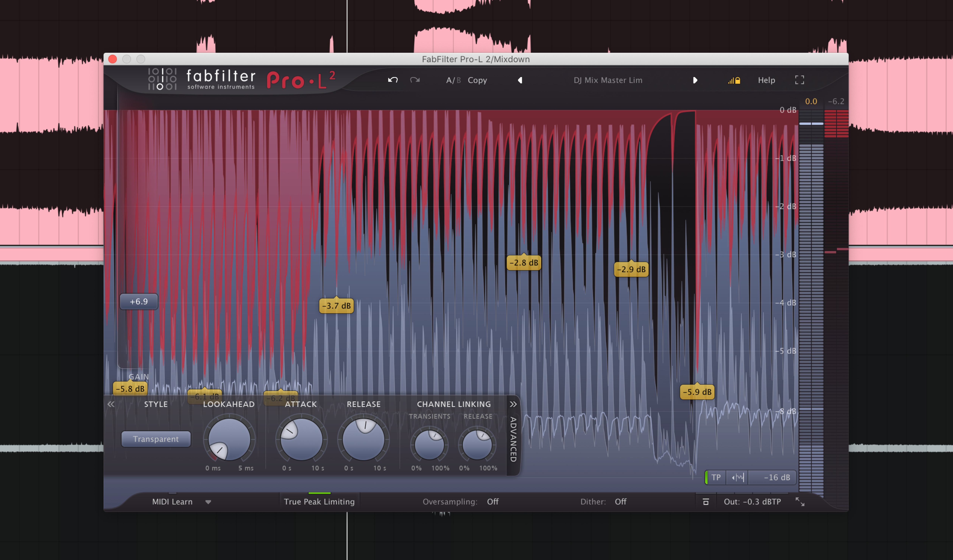Toggle A/B state comparison

pyautogui.click(x=453, y=80)
